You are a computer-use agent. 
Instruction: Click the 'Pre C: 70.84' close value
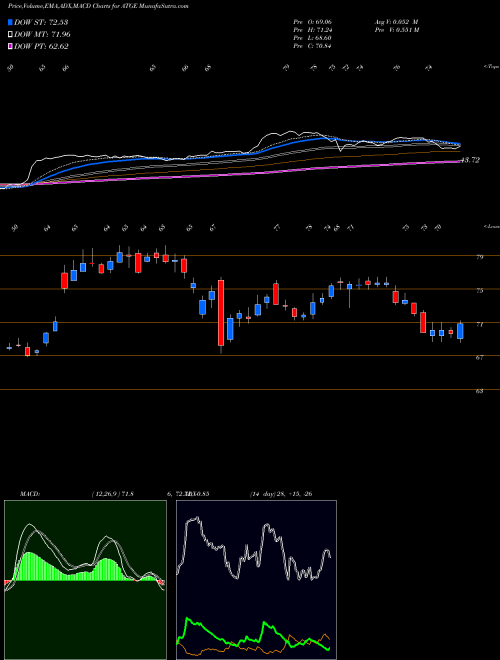click(312, 46)
